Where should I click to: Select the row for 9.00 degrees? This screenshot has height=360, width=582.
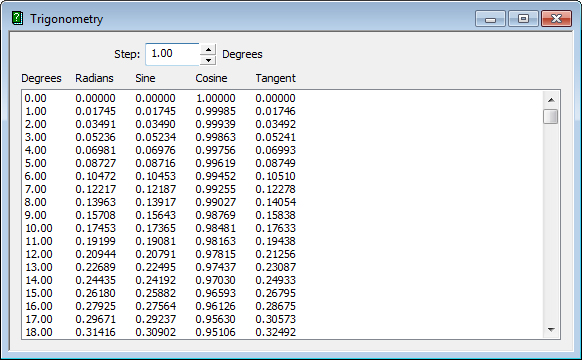(282, 215)
